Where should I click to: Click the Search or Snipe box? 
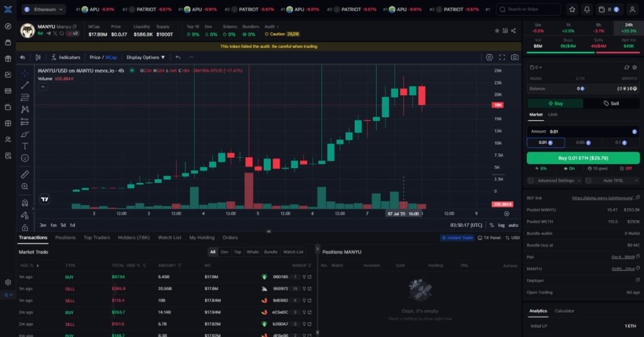click(x=528, y=9)
